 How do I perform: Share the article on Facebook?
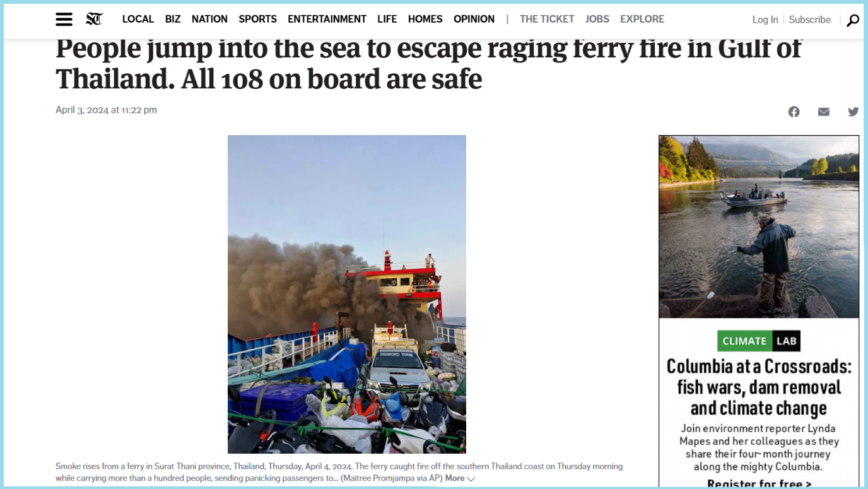tap(794, 112)
